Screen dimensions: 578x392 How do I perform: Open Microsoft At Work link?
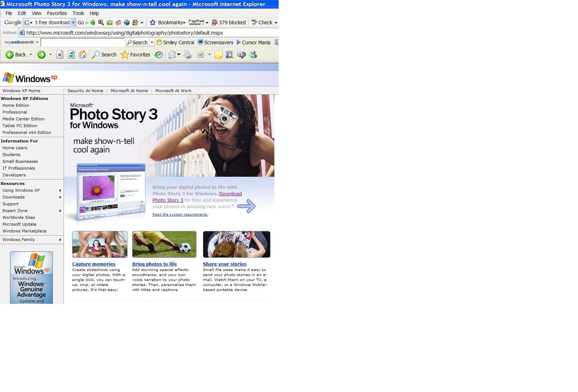click(173, 91)
